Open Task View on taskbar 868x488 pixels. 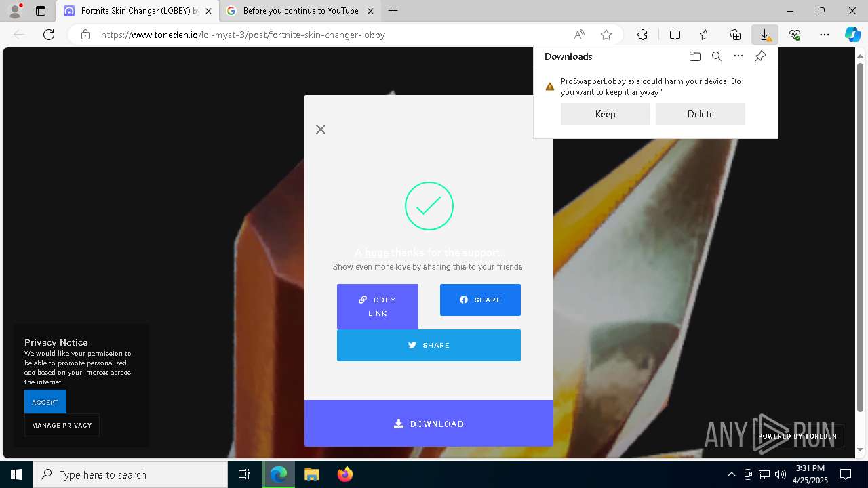pos(244,474)
